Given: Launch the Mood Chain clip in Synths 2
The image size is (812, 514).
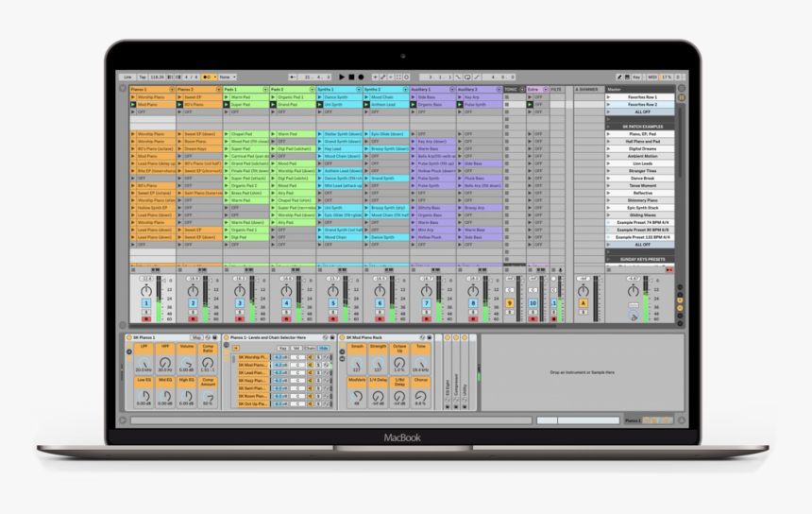Looking at the screenshot, I should [366, 97].
